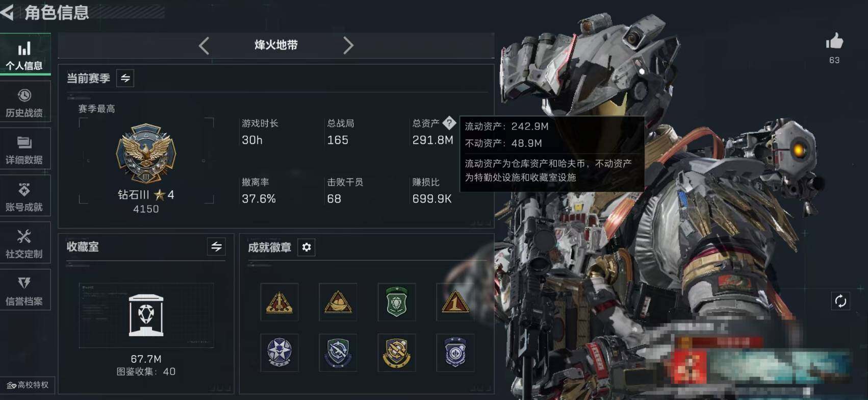Switch to the previous game mode with the left chevron
The width and height of the screenshot is (868, 400).
click(204, 45)
